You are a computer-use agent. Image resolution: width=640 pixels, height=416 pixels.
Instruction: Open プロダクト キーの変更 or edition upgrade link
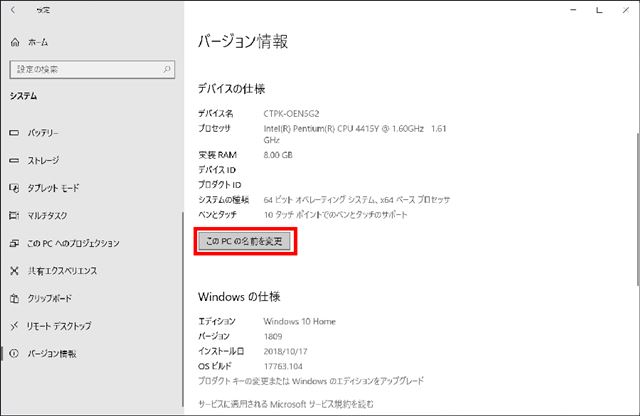pos(311,381)
